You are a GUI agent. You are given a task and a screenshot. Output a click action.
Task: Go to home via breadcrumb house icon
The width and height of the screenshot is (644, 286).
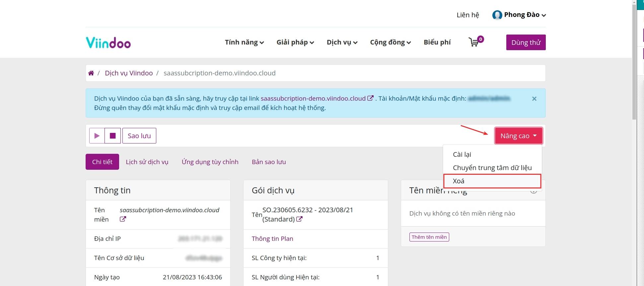(x=91, y=73)
